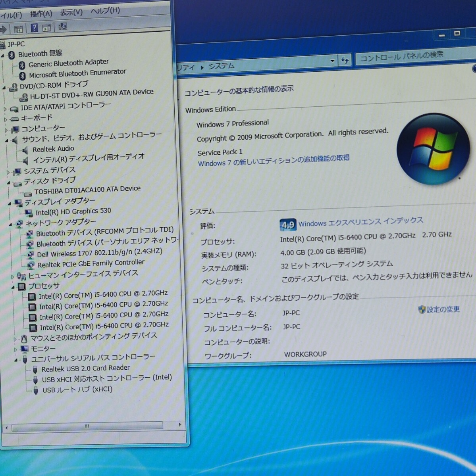Open the ヘルプ(H) menu
The height and width of the screenshot is (476, 476).
point(105,11)
